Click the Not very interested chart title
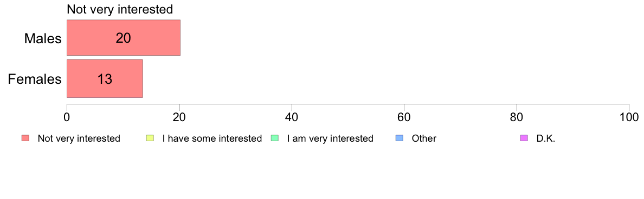Image resolution: width=644 pixels, height=199 pixels. point(120,9)
